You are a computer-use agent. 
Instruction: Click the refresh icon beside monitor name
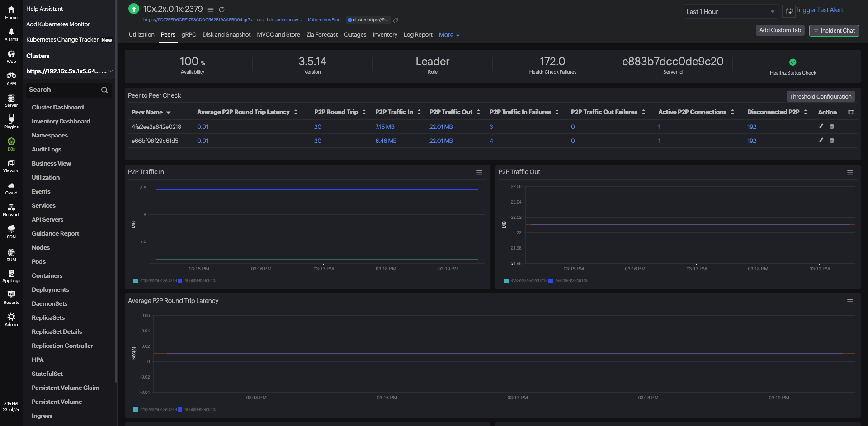pos(222,9)
